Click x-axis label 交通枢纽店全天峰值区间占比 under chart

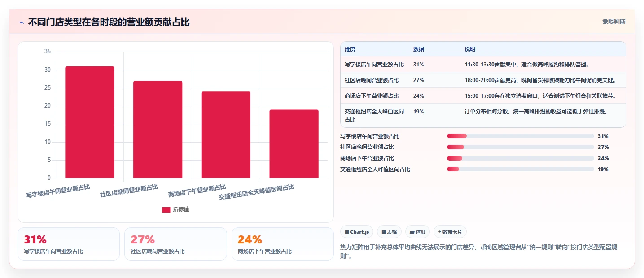click(x=256, y=192)
